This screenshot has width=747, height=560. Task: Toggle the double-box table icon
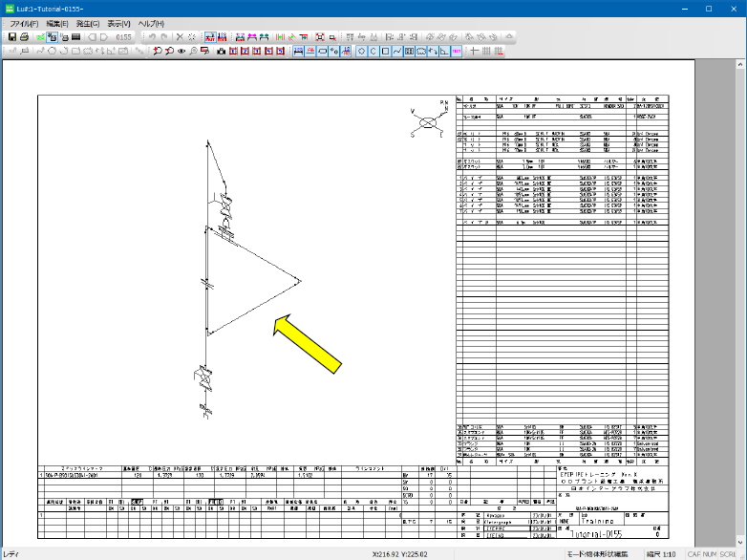point(409,51)
